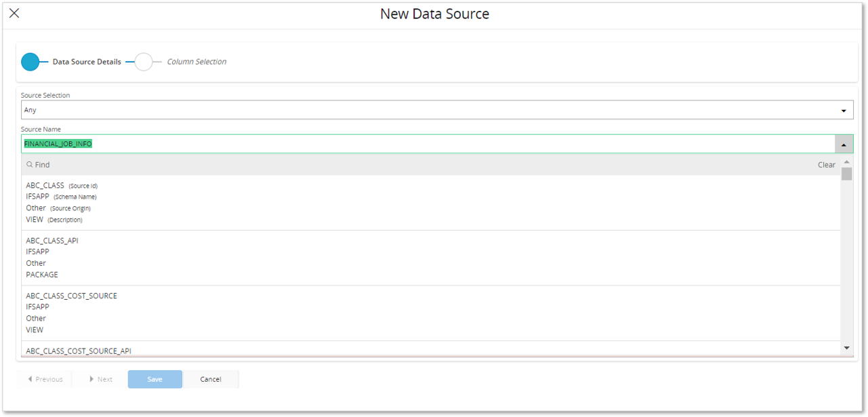Image resolution: width=868 pixels, height=417 pixels.
Task: Select the ABC_CLASS source entry
Action: [x=45, y=185]
